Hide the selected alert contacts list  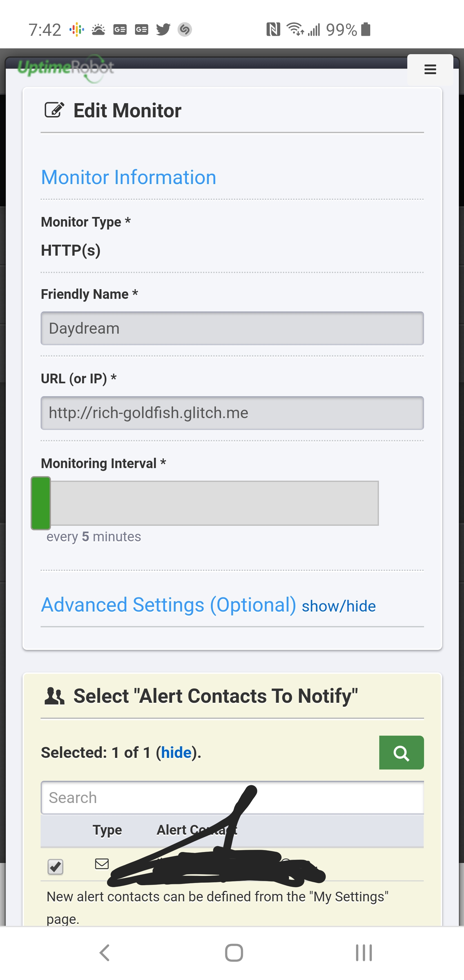point(176,752)
